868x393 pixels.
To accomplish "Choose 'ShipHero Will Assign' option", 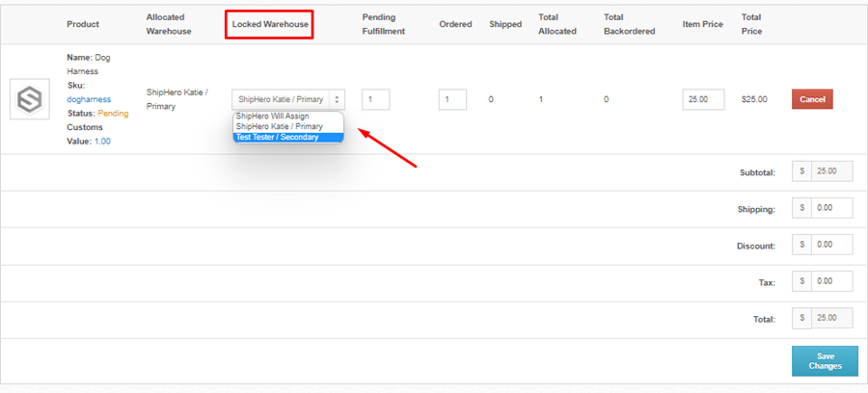I will click(272, 117).
